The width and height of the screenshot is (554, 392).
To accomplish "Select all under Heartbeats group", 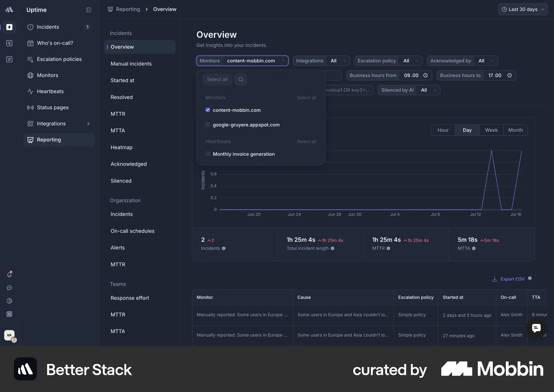I will pyautogui.click(x=307, y=141).
